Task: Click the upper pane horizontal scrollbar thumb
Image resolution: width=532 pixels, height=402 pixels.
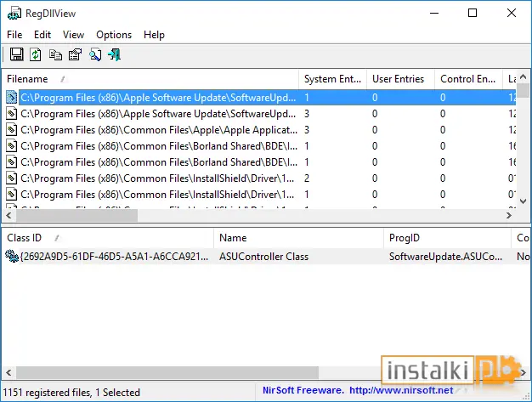Action: click(x=76, y=215)
